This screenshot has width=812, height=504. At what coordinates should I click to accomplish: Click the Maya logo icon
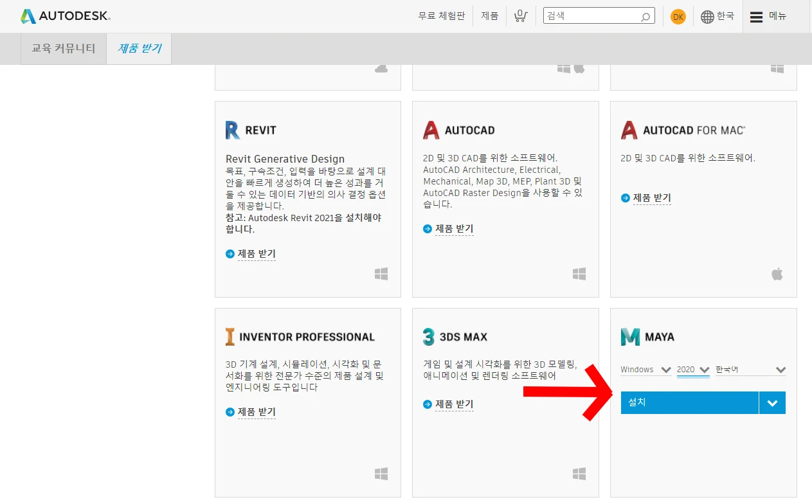pos(630,337)
